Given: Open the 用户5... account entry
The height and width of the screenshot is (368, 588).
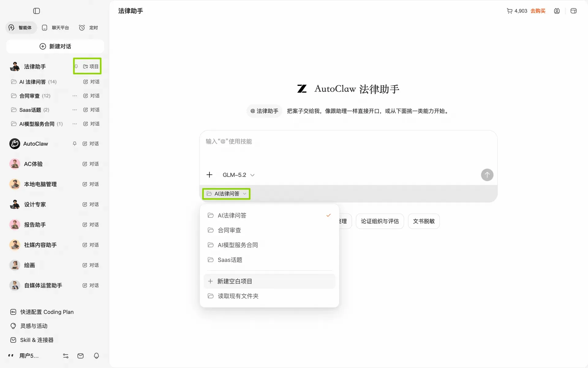Looking at the screenshot, I should point(23,356).
